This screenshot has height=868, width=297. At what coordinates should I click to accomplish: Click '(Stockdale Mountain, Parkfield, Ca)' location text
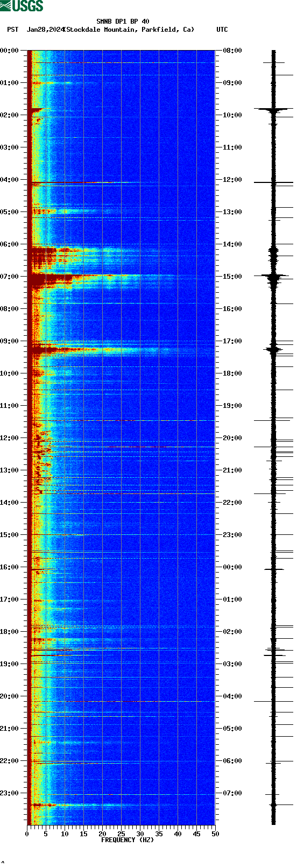tap(129, 30)
